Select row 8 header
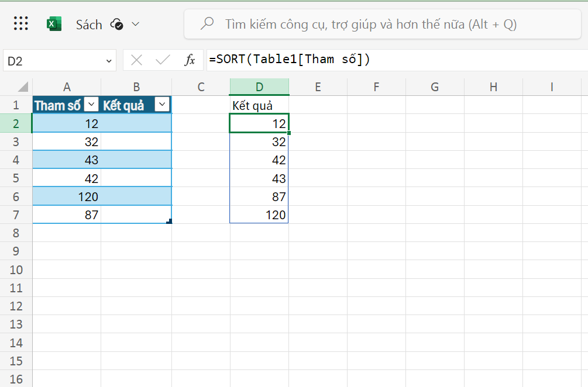The height and width of the screenshot is (387, 588). (x=16, y=233)
